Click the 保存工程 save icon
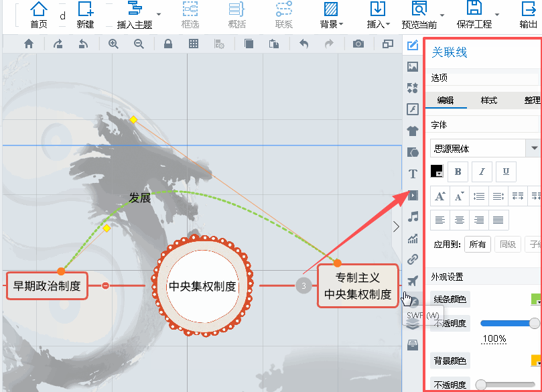Screen dimensions: 542x392 coord(474,9)
